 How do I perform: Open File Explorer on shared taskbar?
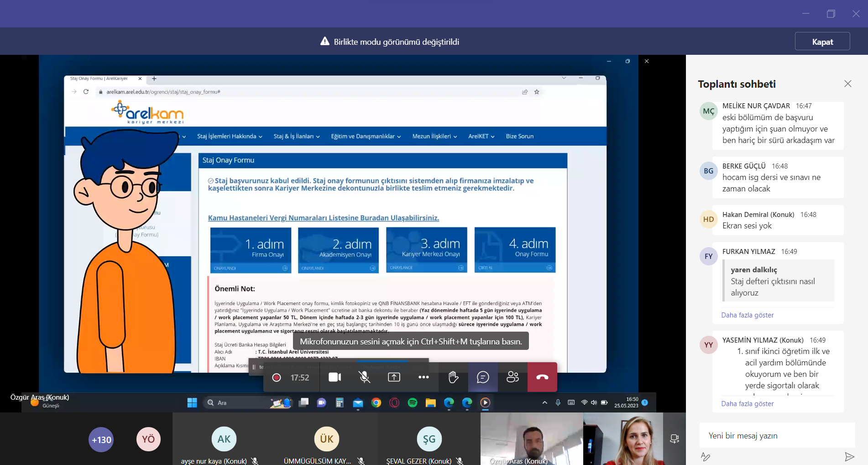tap(431, 402)
